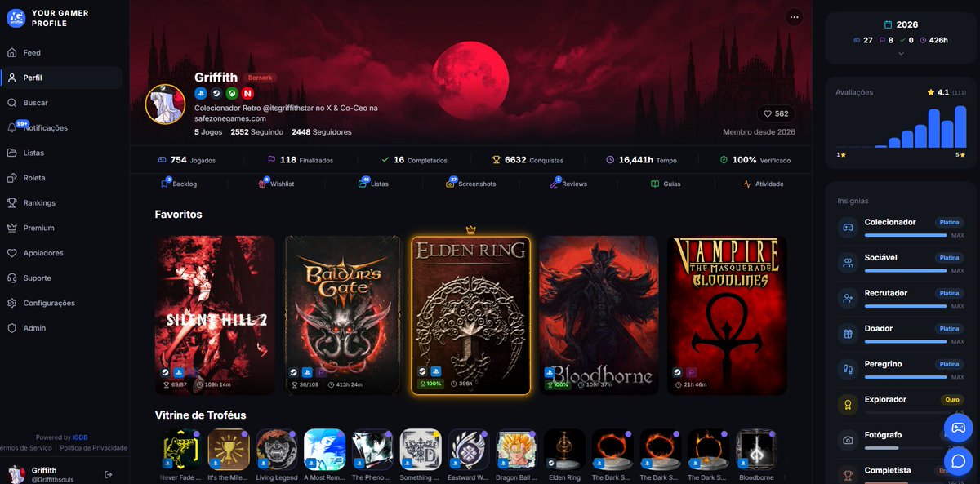
Task: Click the Dragon Ball trophy icon
Action: point(517,449)
